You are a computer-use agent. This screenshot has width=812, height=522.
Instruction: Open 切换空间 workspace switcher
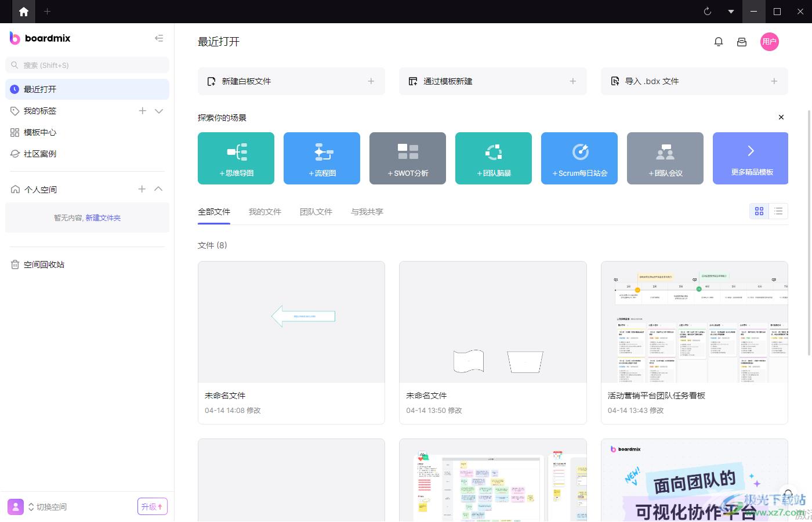[x=48, y=507]
